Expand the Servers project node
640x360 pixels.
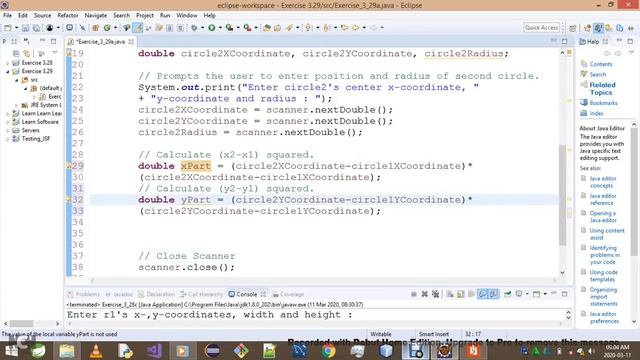7,131
